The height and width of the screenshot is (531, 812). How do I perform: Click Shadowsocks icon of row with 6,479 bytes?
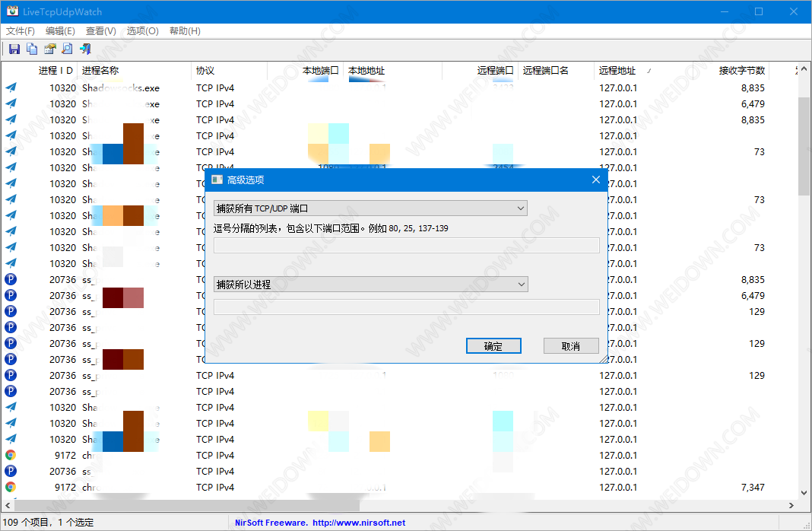[11, 103]
